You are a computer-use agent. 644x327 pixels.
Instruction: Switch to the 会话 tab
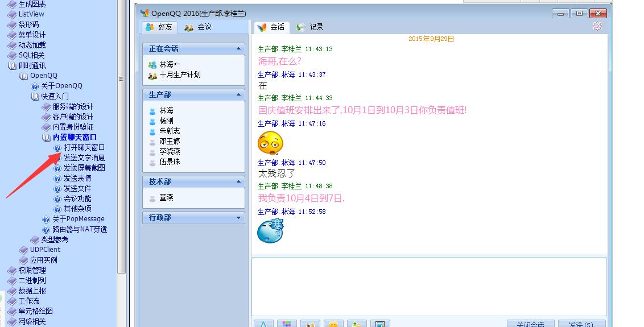click(271, 27)
